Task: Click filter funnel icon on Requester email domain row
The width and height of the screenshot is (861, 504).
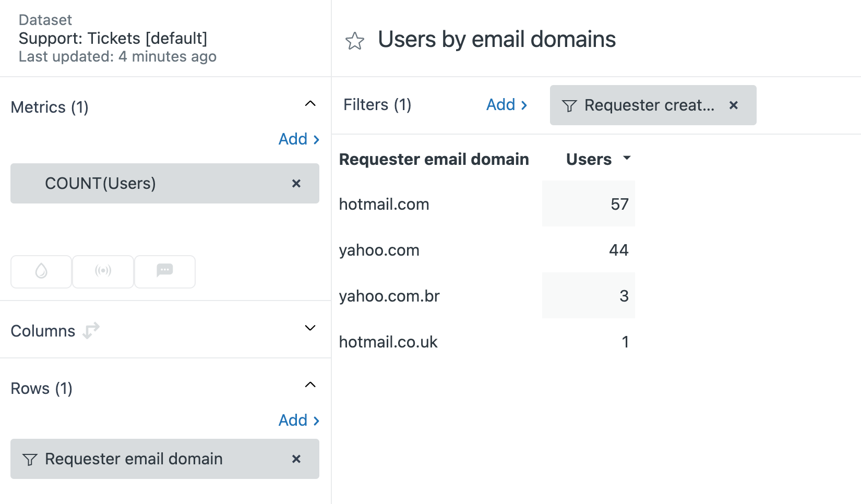Action: [x=30, y=459]
